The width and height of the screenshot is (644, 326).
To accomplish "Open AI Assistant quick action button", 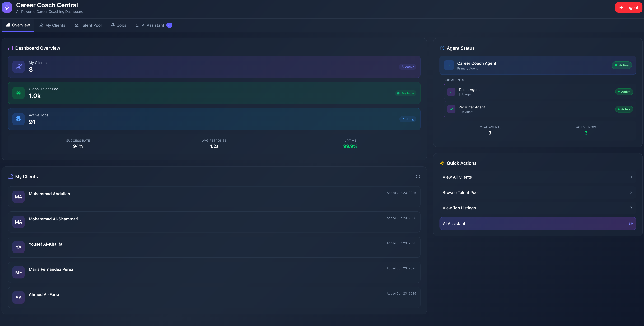I will [538, 223].
